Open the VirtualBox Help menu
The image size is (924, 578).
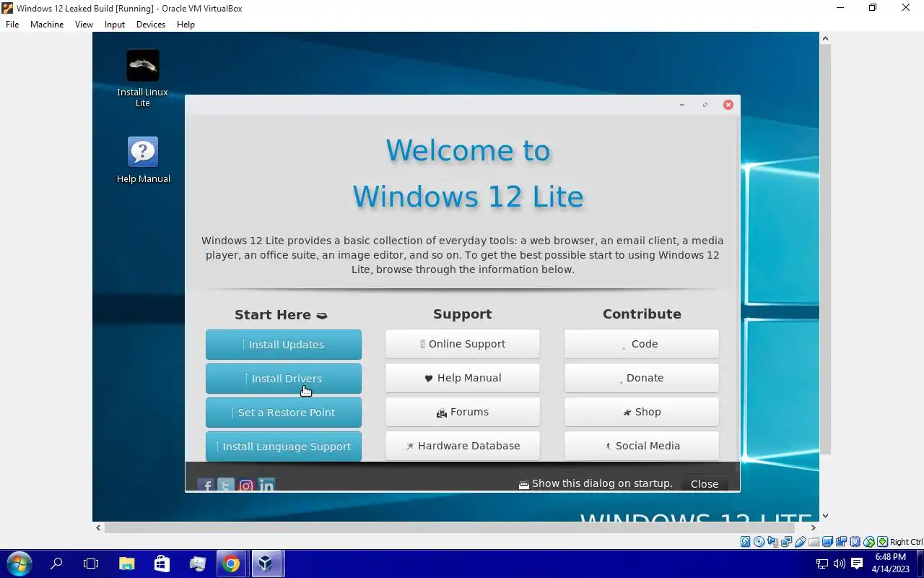click(x=186, y=24)
